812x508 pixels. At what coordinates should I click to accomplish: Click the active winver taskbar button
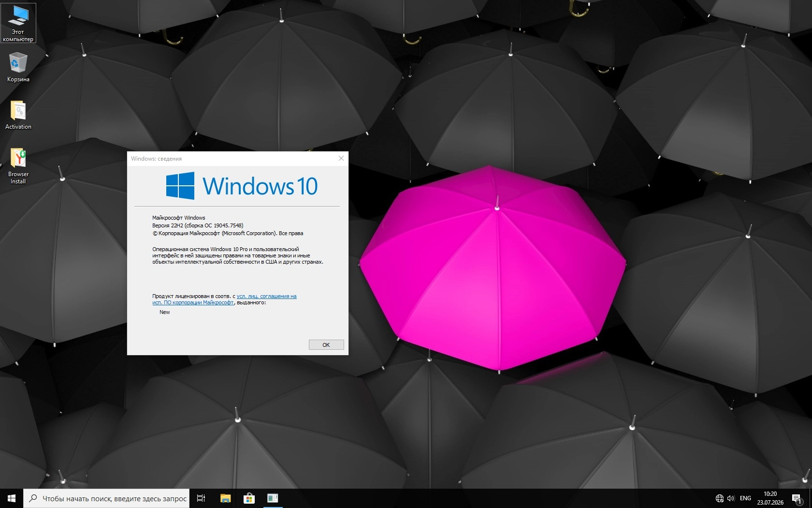pyautogui.click(x=273, y=498)
